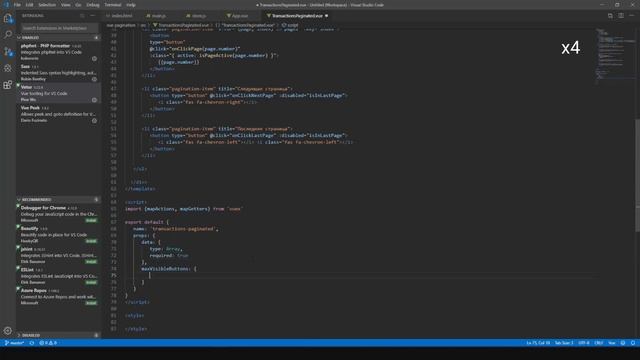Click the phpfmt extension gear icon
This screenshot has width=640, height=360.
coord(94,58)
